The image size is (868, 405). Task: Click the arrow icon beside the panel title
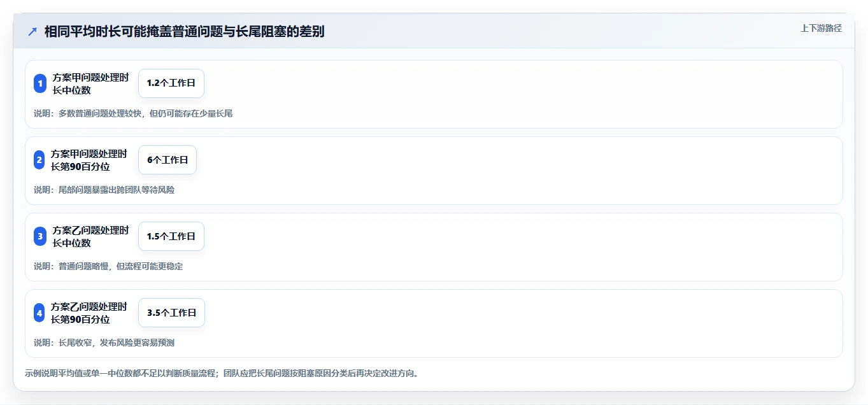coord(32,32)
